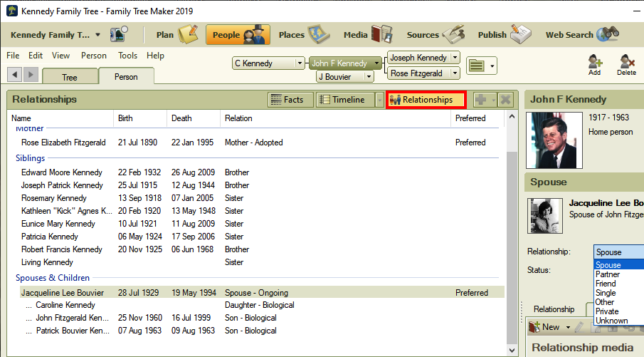Choose Single from relationship list
Screen dimensions: 644x357
point(618,293)
